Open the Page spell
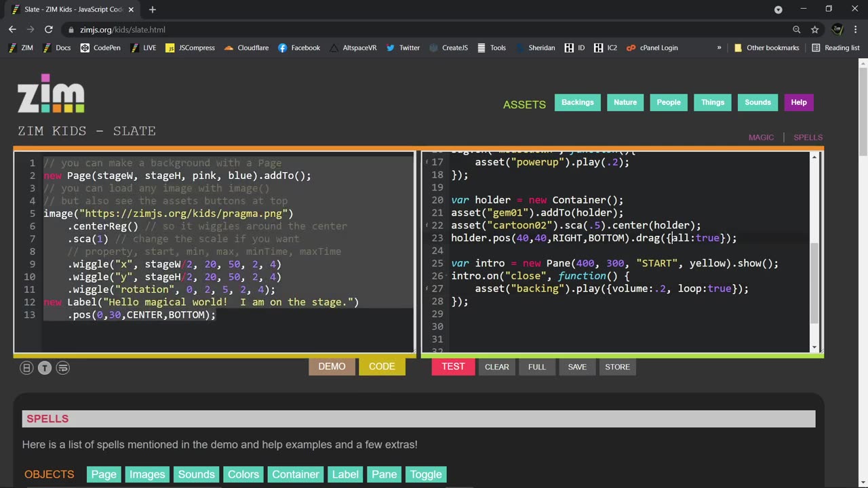This screenshot has height=488, width=868. point(104,474)
